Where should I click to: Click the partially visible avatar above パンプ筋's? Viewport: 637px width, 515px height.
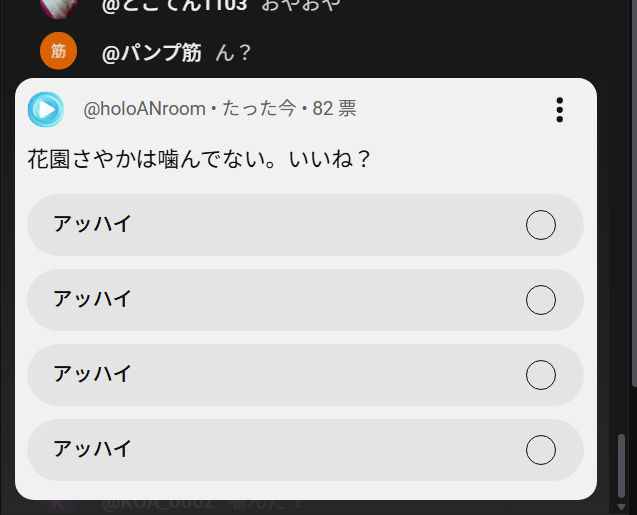point(58,5)
